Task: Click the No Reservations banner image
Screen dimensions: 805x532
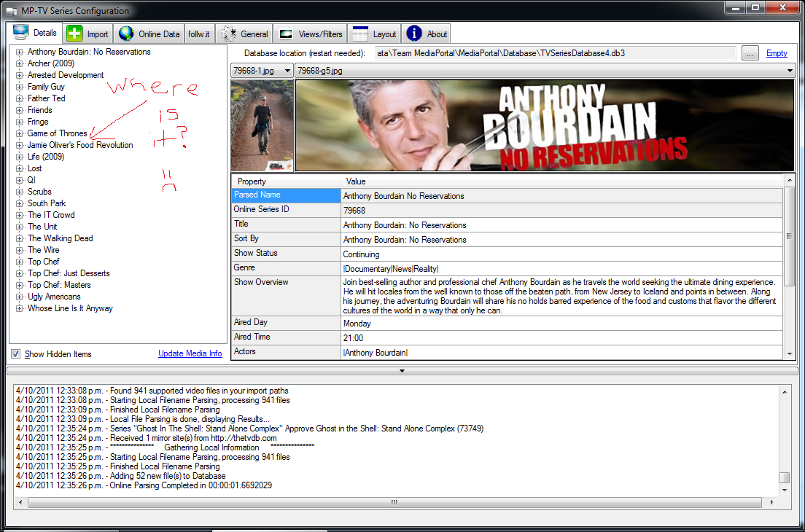Action: 545,125
